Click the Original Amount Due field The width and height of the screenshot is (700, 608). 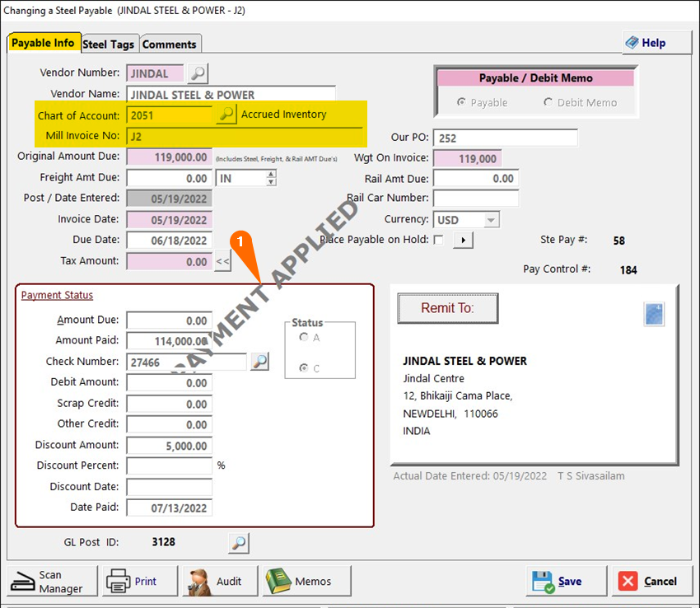pos(170,157)
